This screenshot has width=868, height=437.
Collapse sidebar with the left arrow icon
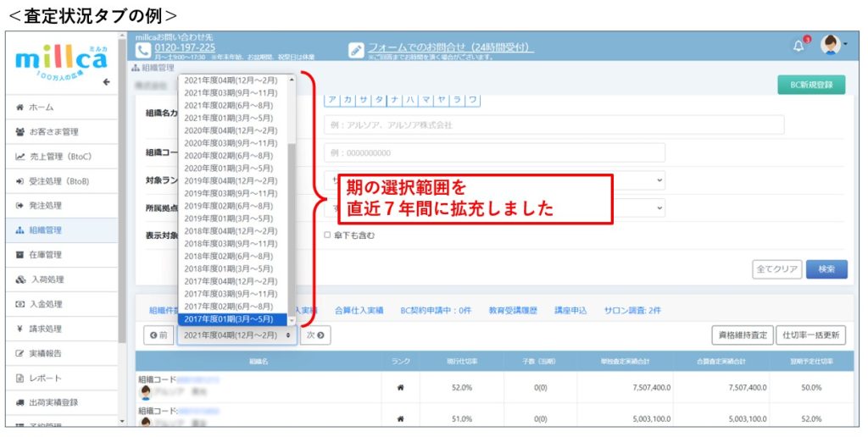tap(106, 82)
